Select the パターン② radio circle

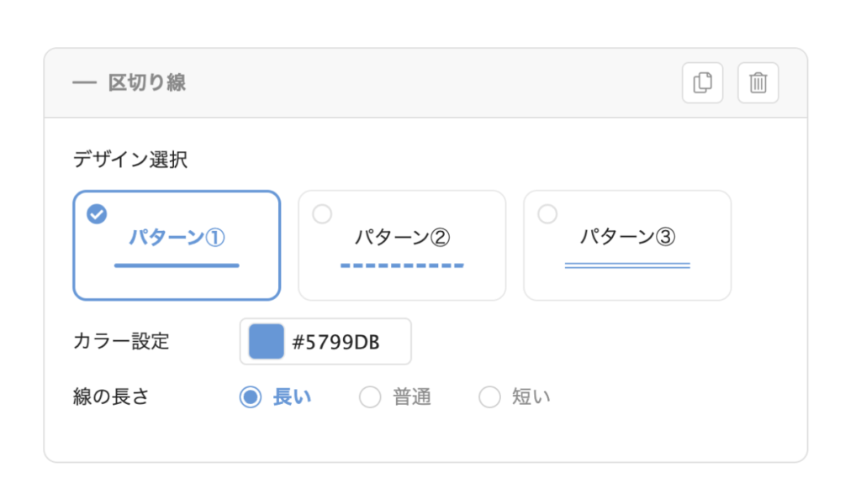[322, 214]
